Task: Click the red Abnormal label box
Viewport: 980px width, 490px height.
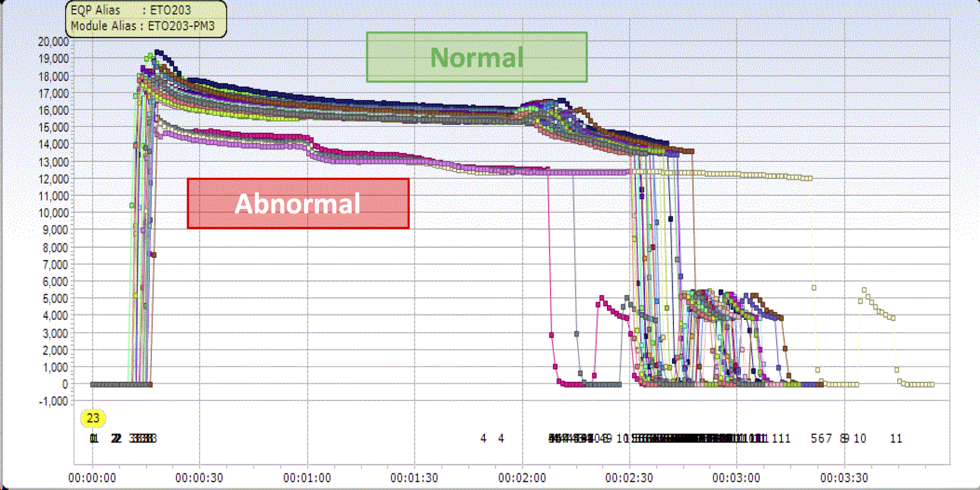Action: pyautogui.click(x=298, y=203)
